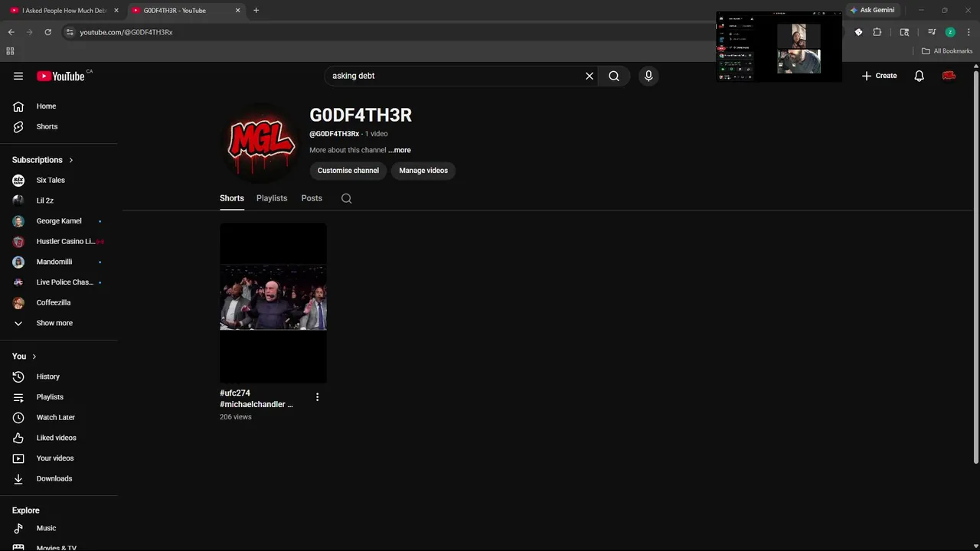980x551 pixels.
Task: Click Customise channel button
Action: [x=348, y=171]
